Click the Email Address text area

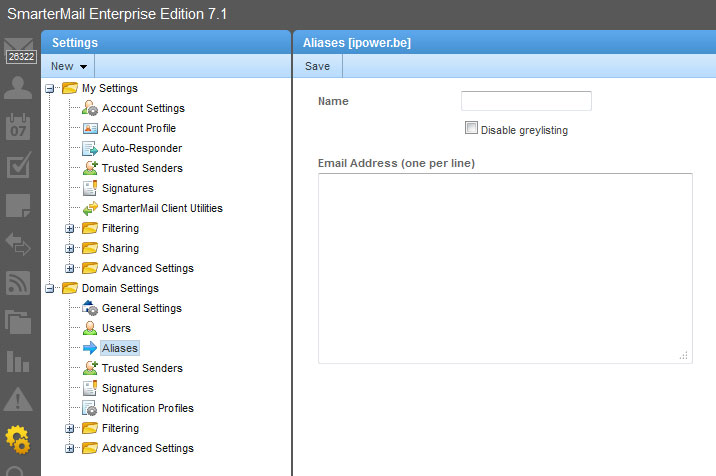[505, 267]
